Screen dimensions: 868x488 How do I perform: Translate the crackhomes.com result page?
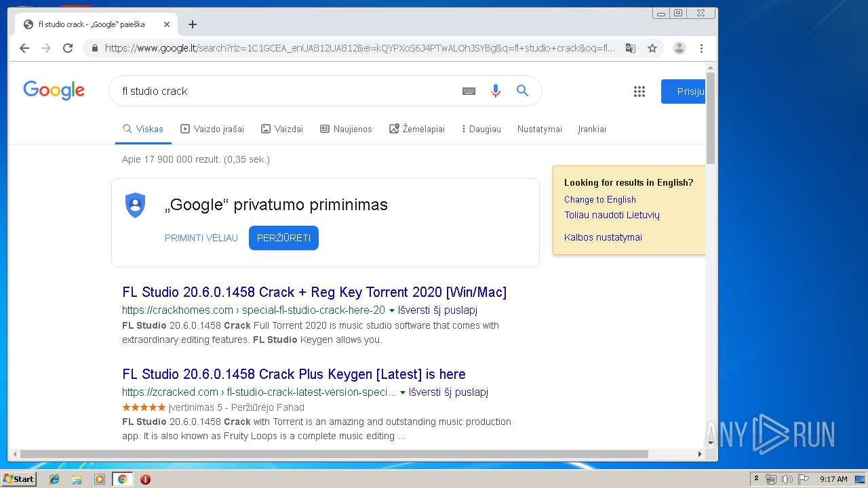click(x=437, y=310)
